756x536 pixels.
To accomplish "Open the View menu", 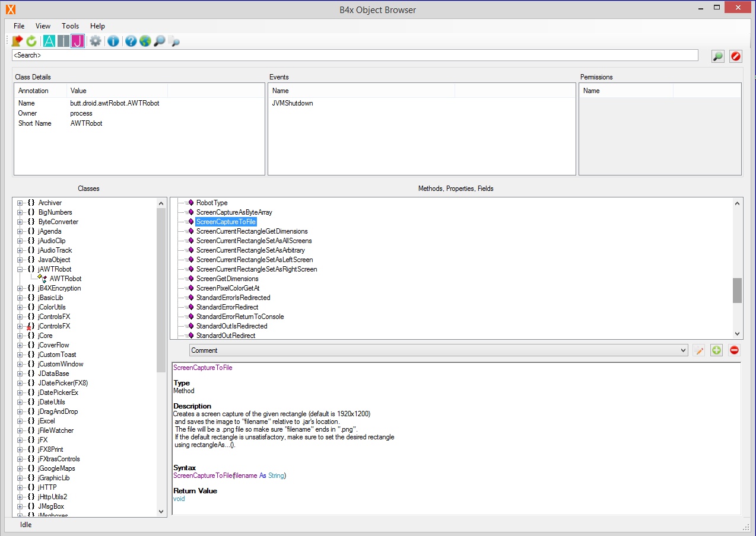I will [x=43, y=26].
